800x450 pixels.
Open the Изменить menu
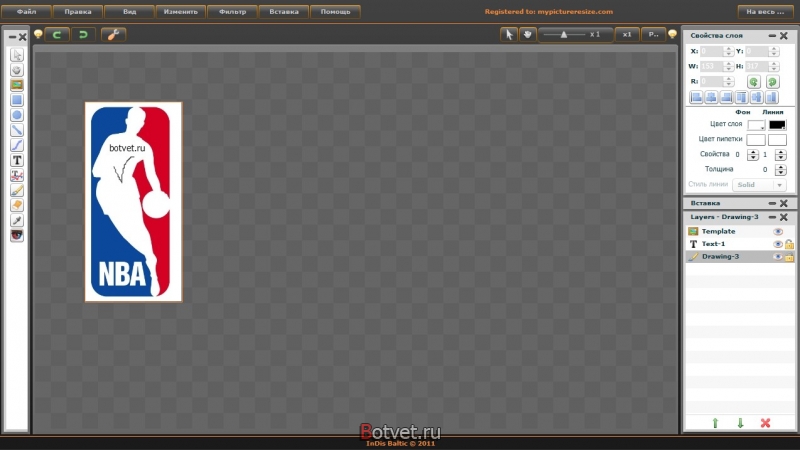(x=181, y=12)
